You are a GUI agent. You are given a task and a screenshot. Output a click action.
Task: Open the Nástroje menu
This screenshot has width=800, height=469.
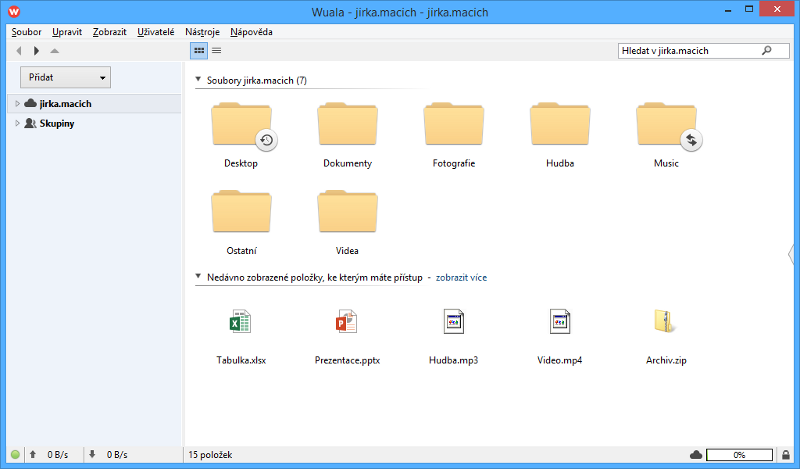click(x=202, y=32)
